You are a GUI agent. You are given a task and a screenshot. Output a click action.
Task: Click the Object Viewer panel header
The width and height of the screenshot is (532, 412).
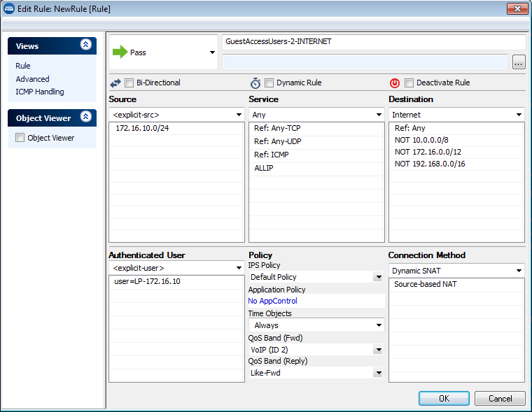pos(52,118)
